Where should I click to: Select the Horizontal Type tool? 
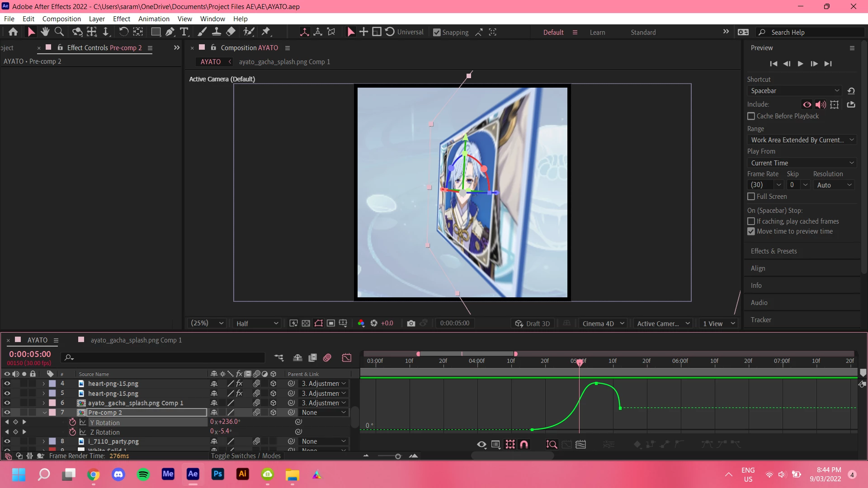[x=184, y=32]
